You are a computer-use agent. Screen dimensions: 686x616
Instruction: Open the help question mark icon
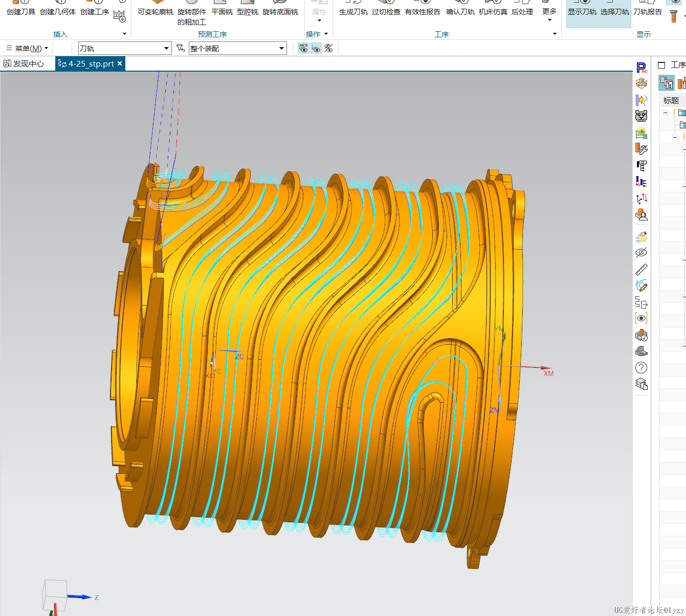(641, 368)
